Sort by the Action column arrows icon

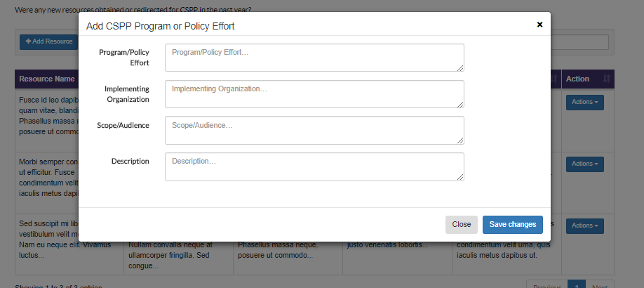pos(607,79)
